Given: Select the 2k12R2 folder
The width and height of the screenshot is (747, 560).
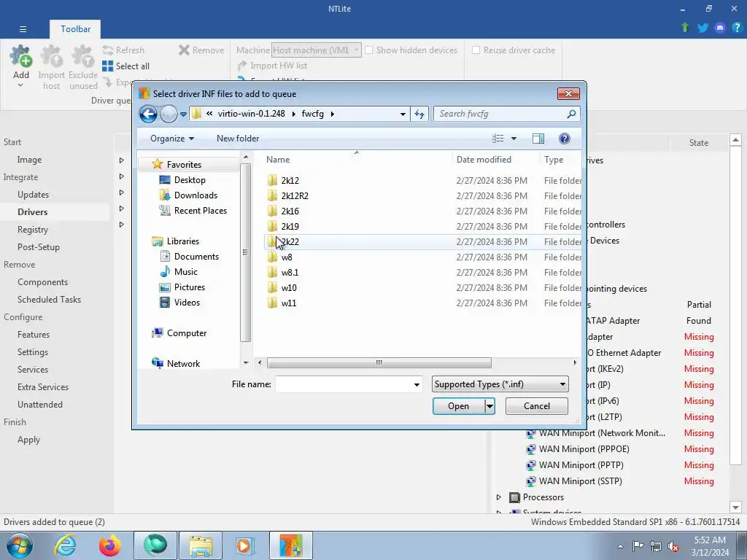Looking at the screenshot, I should point(295,195).
